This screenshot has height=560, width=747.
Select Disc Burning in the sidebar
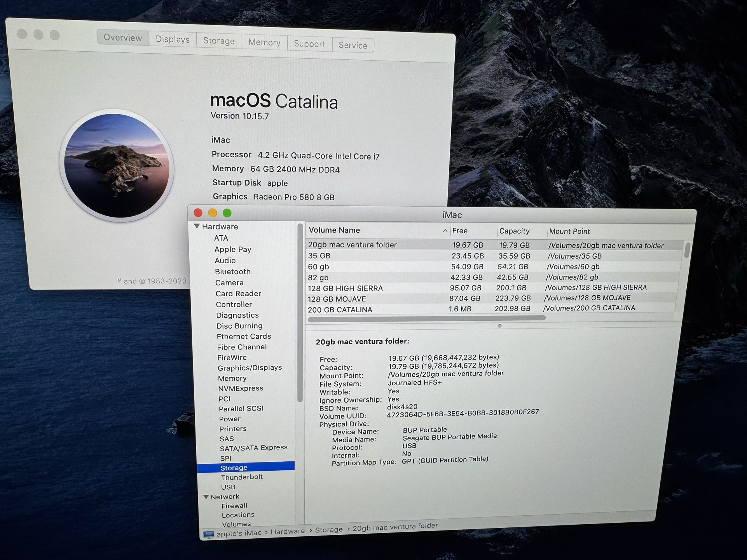click(x=239, y=326)
